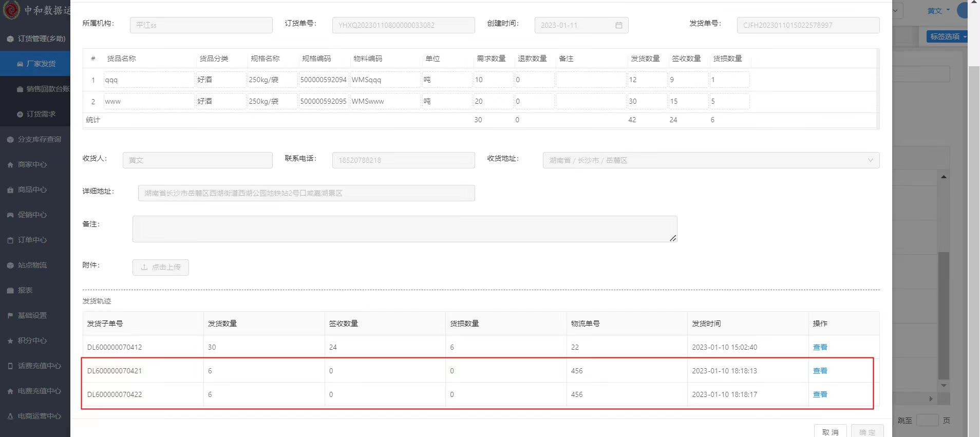This screenshot has height=437, width=980.
Task: Open 分支库存查询 sidebar menu
Action: (x=35, y=139)
